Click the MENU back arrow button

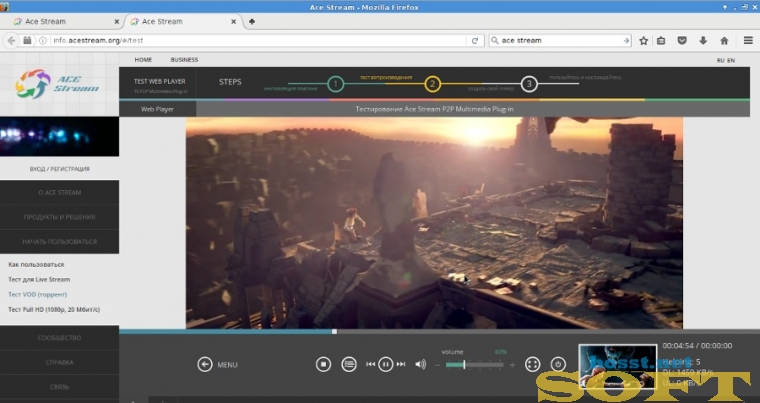[x=205, y=364]
